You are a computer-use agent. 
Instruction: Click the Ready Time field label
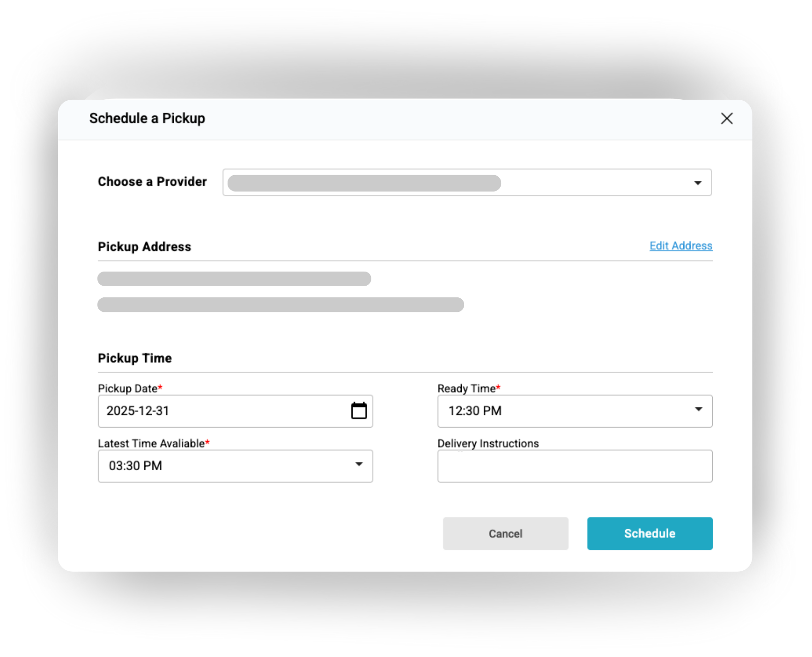point(466,389)
